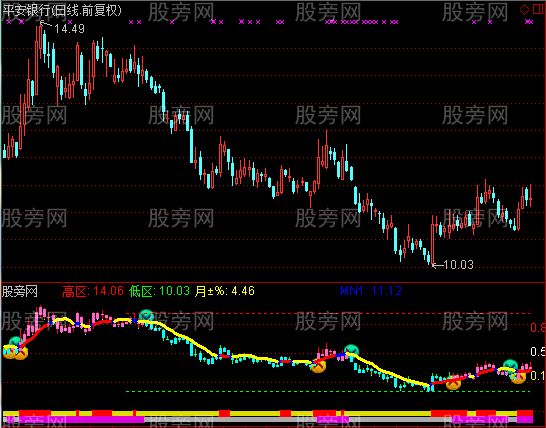This screenshot has width=546, height=428.
Task: Click the 低区: 10.03 indicator value
Action: point(159,291)
